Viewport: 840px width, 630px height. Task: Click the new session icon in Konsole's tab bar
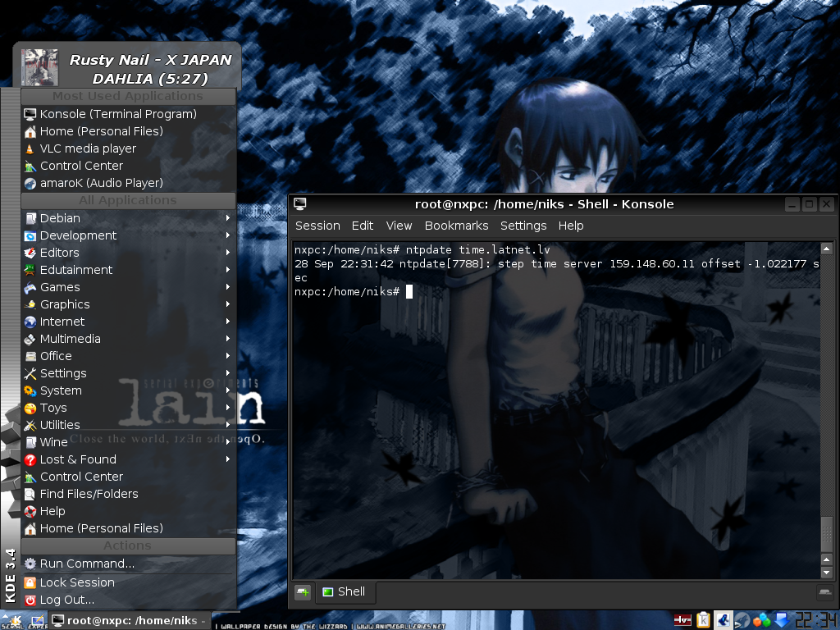pos(303,592)
